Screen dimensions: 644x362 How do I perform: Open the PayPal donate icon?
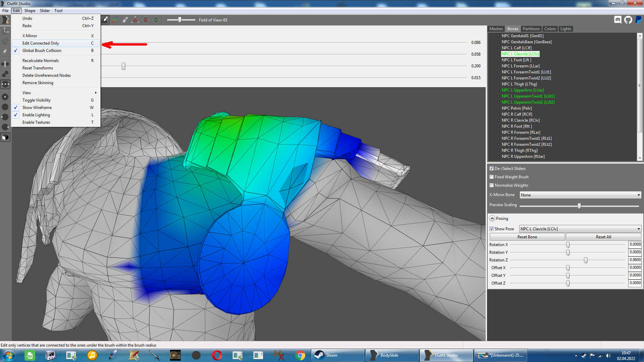[x=639, y=20]
